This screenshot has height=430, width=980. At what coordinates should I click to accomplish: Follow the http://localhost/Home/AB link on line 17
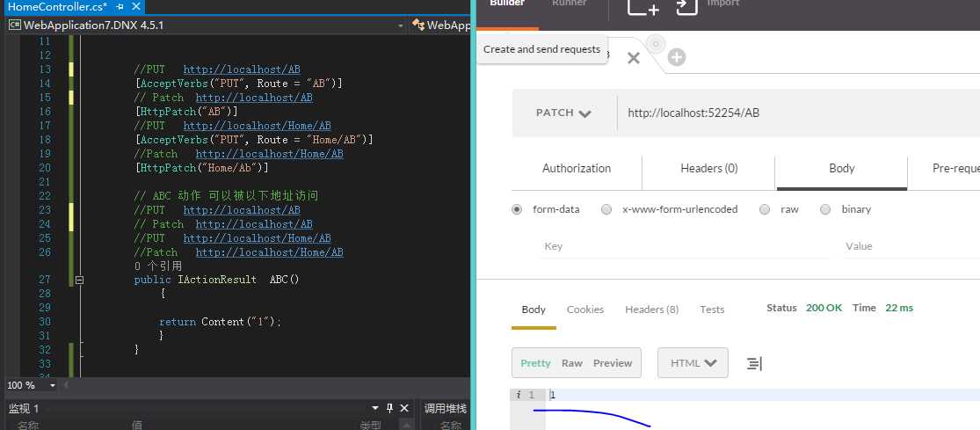(257, 126)
